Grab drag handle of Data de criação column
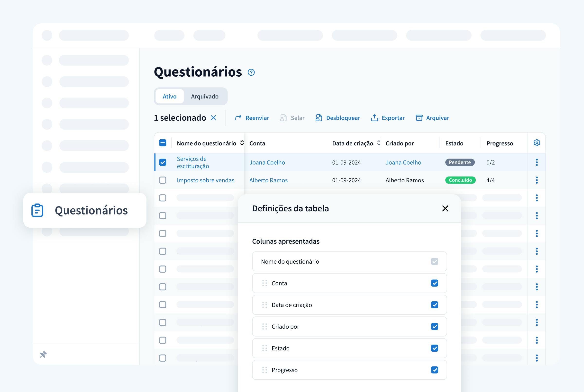584x392 pixels. click(x=265, y=305)
